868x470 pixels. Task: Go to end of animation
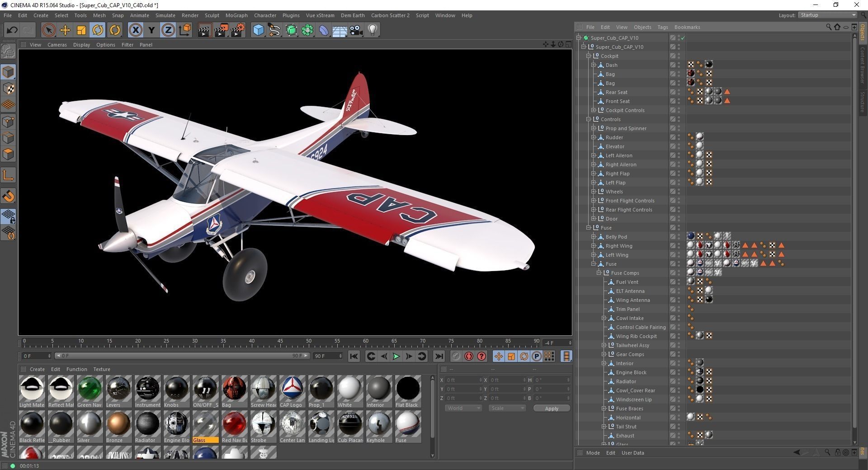[x=439, y=357]
